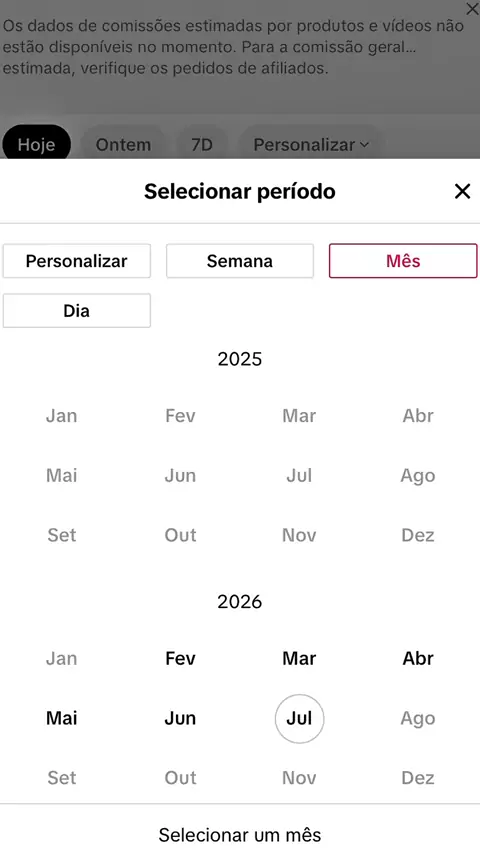Pick Jul in 2026
Screen dimensions: 480x854
[299, 718]
